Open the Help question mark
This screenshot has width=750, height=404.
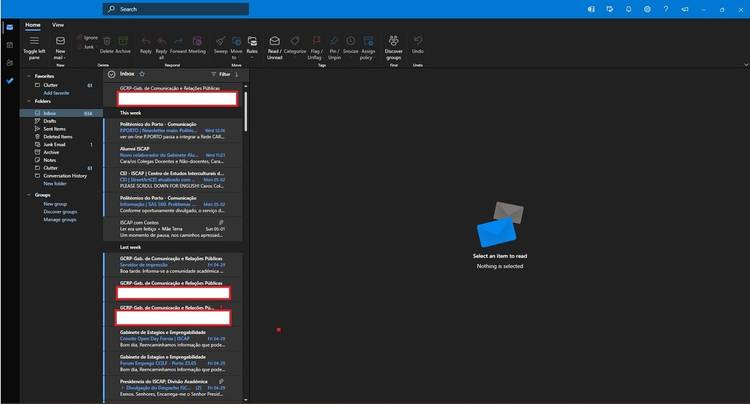[x=666, y=9]
